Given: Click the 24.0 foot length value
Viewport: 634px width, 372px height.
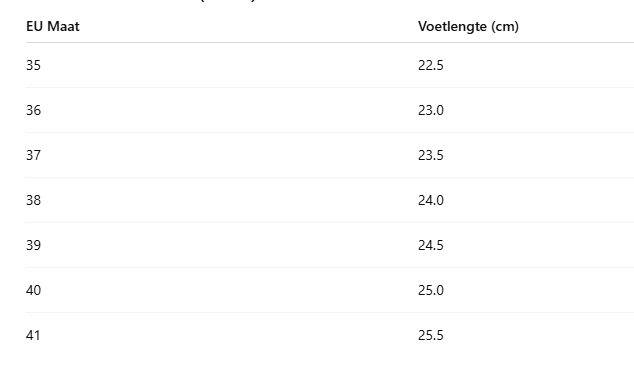Looking at the screenshot, I should [431, 200].
